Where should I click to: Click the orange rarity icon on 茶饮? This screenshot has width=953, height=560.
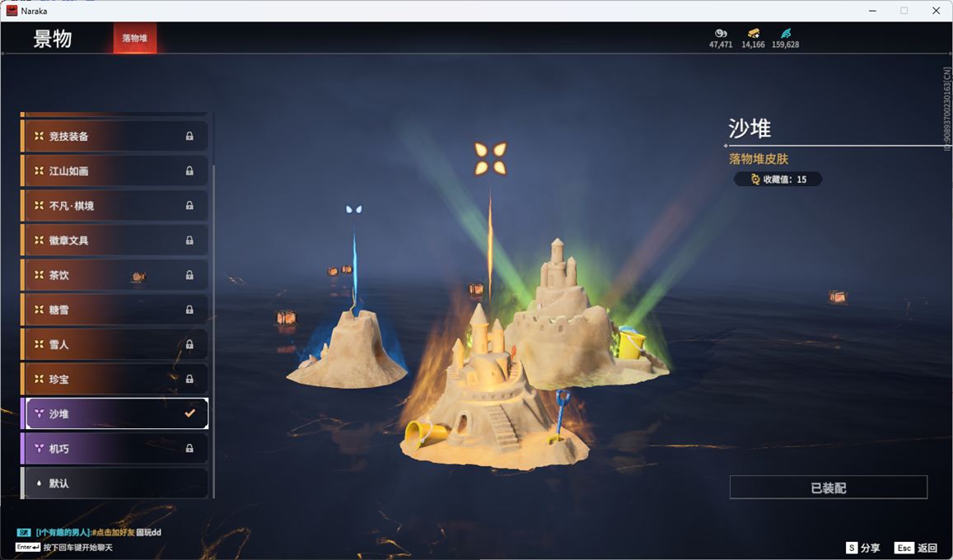tap(39, 275)
